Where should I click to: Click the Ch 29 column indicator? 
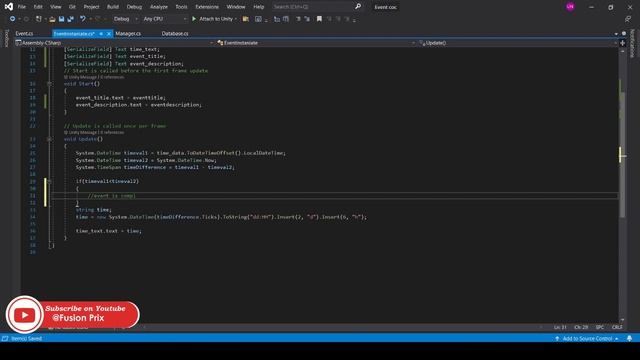[581, 327]
